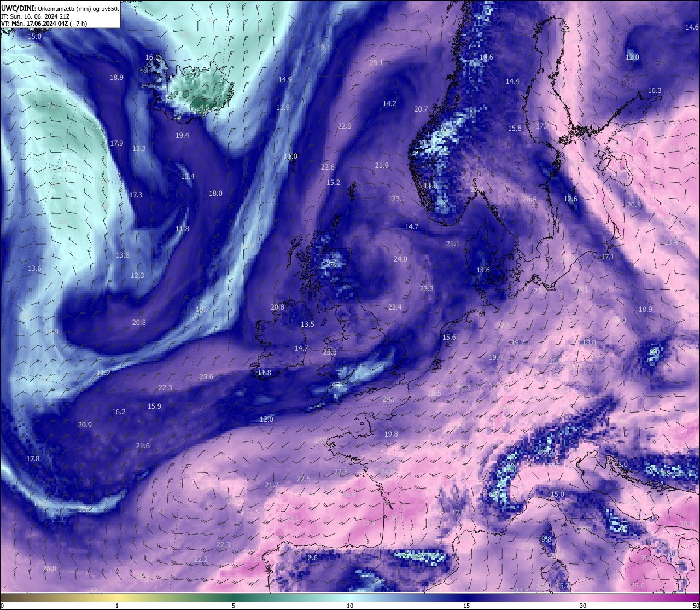This screenshot has height=610, width=700.
Task: Click the 37.8 value over southwest France
Action: 369,524
